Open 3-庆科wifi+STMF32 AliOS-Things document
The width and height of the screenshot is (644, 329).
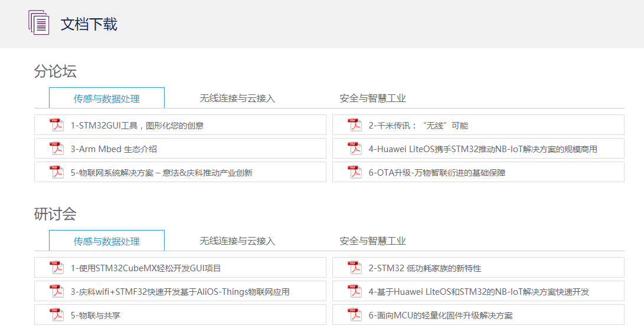pos(180,292)
